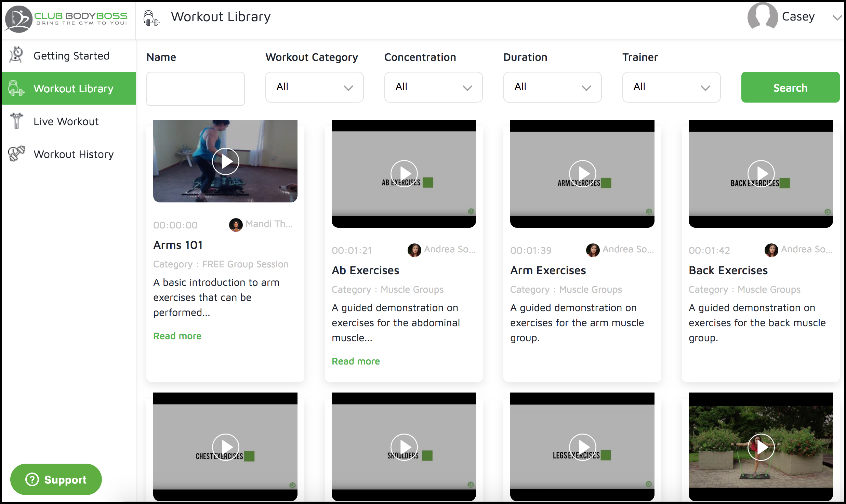Open the Duration dropdown

552,87
